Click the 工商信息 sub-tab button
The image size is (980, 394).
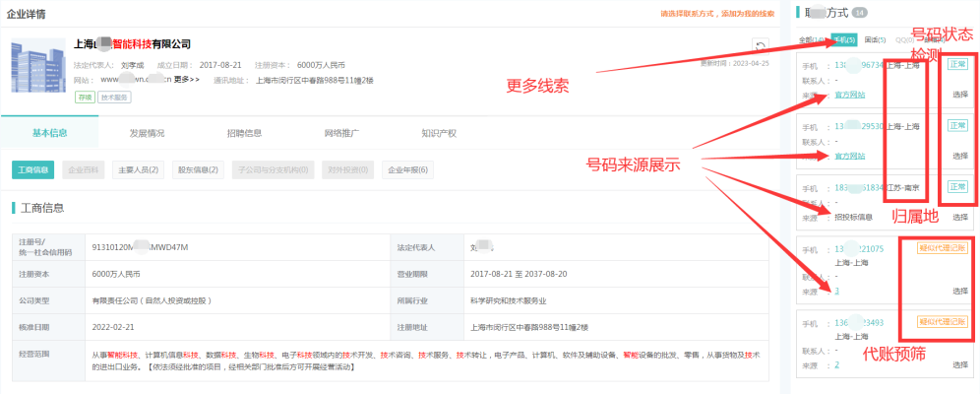pyautogui.click(x=33, y=170)
